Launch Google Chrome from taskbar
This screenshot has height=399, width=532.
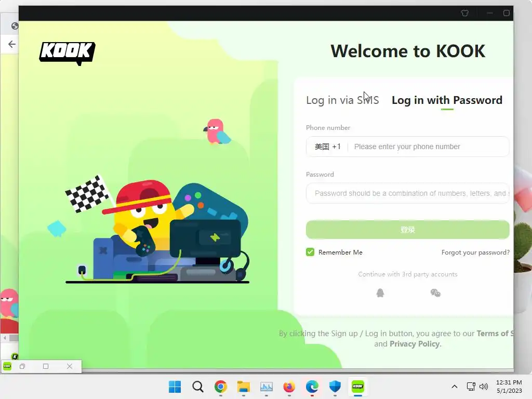pos(220,387)
